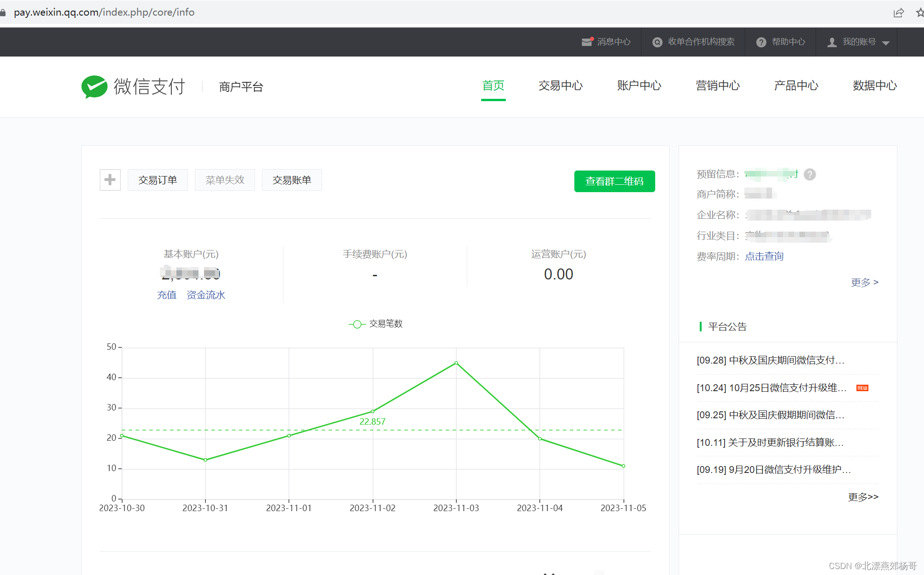Click the 菜单失效 shortcut button
The image size is (924, 575).
(x=225, y=180)
